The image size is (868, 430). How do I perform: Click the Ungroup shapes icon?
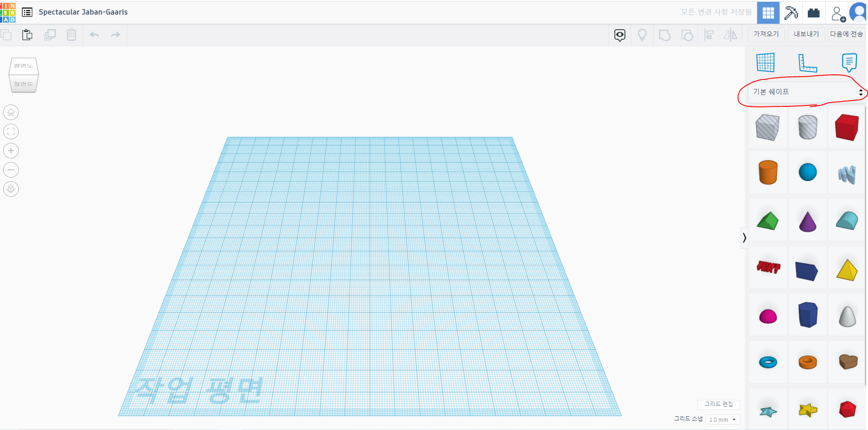coord(687,35)
